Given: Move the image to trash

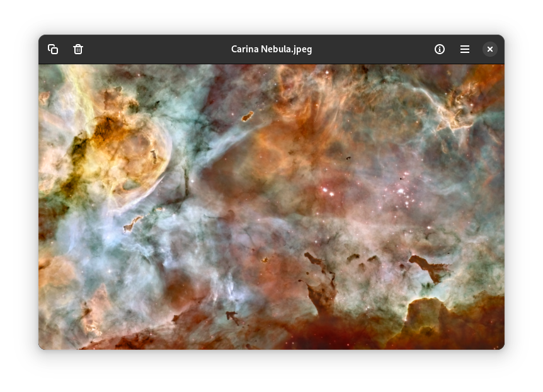Looking at the screenshot, I should (x=78, y=49).
